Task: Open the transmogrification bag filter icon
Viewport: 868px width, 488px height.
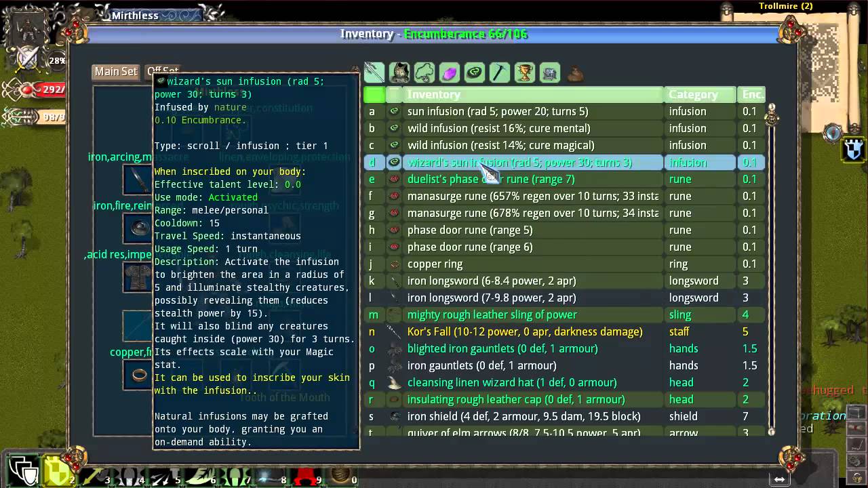Action: [x=575, y=73]
